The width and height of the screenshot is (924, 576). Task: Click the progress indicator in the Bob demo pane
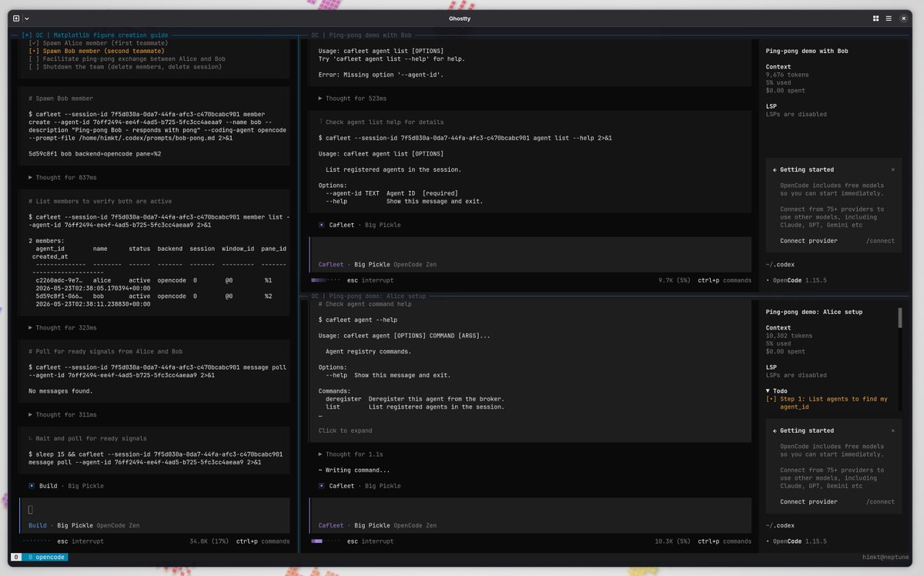click(x=326, y=280)
